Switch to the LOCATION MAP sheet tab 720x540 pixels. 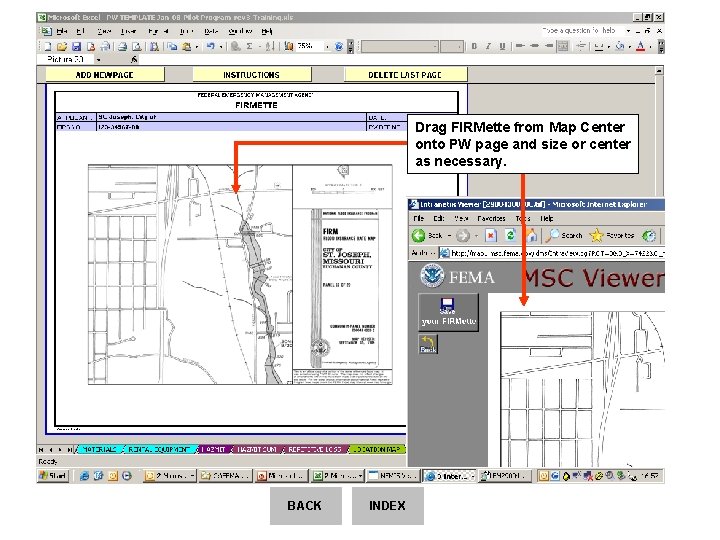377,450
